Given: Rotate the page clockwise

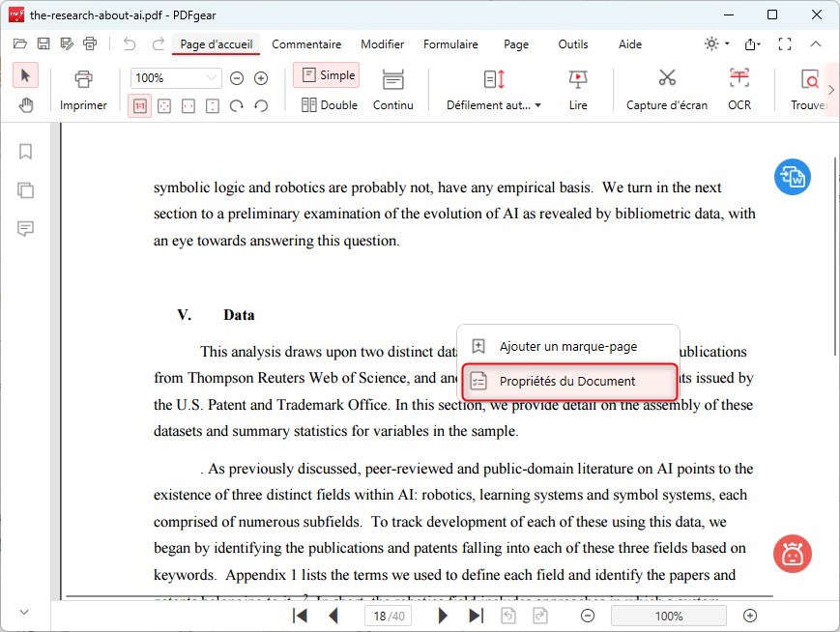Looking at the screenshot, I should click(237, 106).
